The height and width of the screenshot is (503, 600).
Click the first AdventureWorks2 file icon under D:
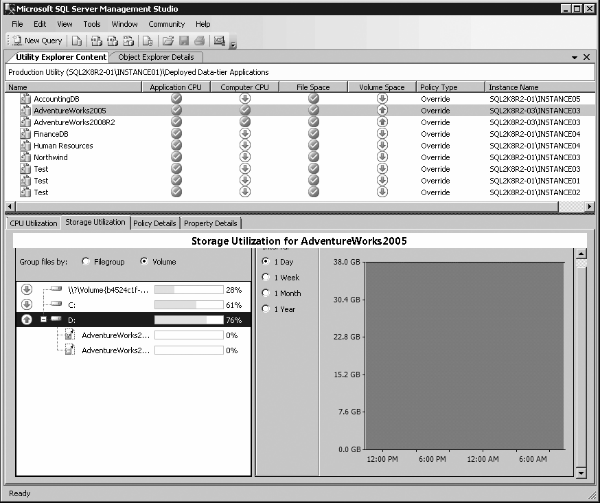click(x=70, y=335)
